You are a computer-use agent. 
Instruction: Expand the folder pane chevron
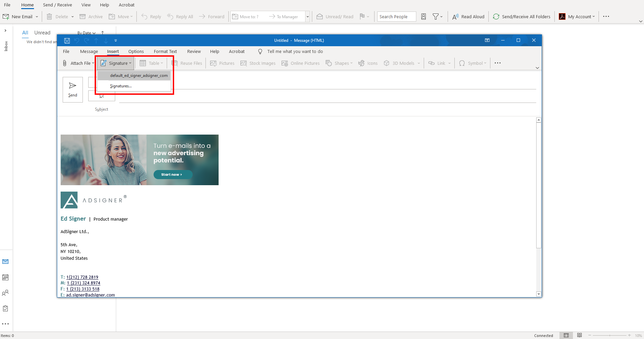[5, 30]
